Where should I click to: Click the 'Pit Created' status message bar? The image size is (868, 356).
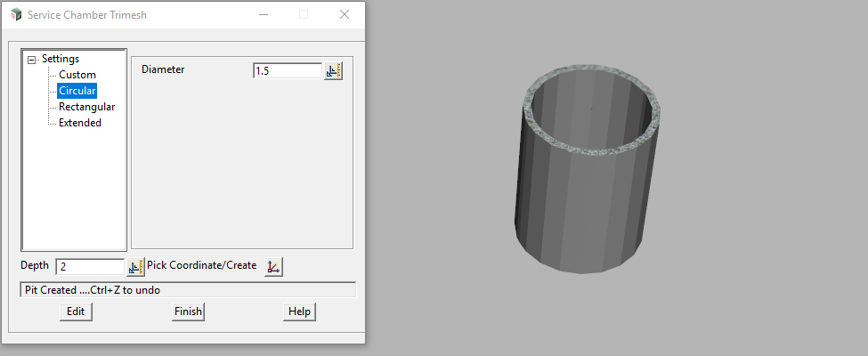click(187, 290)
